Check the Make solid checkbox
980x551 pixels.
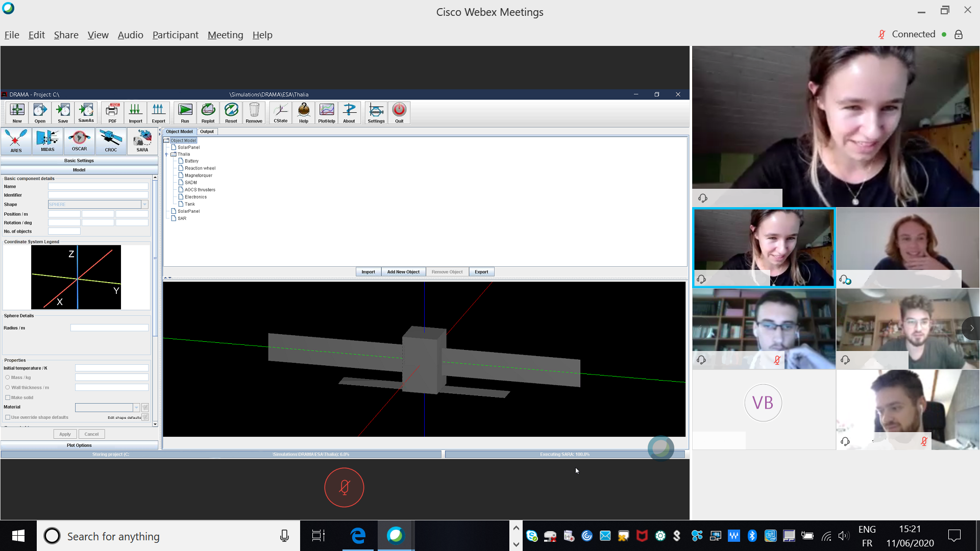click(x=8, y=397)
